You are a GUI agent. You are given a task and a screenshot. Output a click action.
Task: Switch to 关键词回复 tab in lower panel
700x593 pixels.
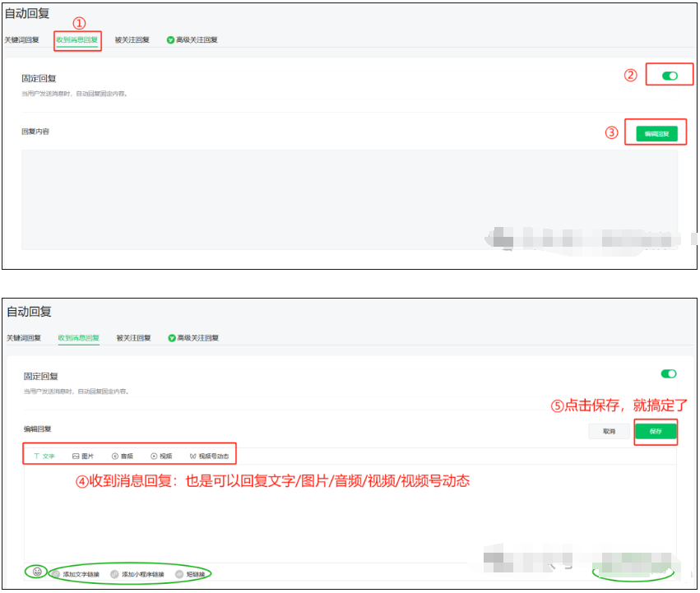click(25, 338)
